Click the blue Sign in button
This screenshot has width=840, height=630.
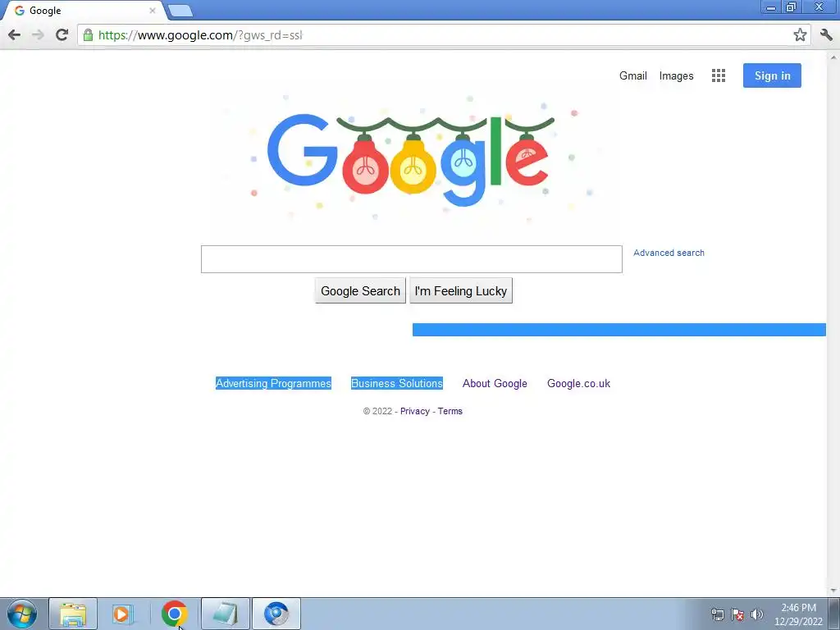point(772,75)
